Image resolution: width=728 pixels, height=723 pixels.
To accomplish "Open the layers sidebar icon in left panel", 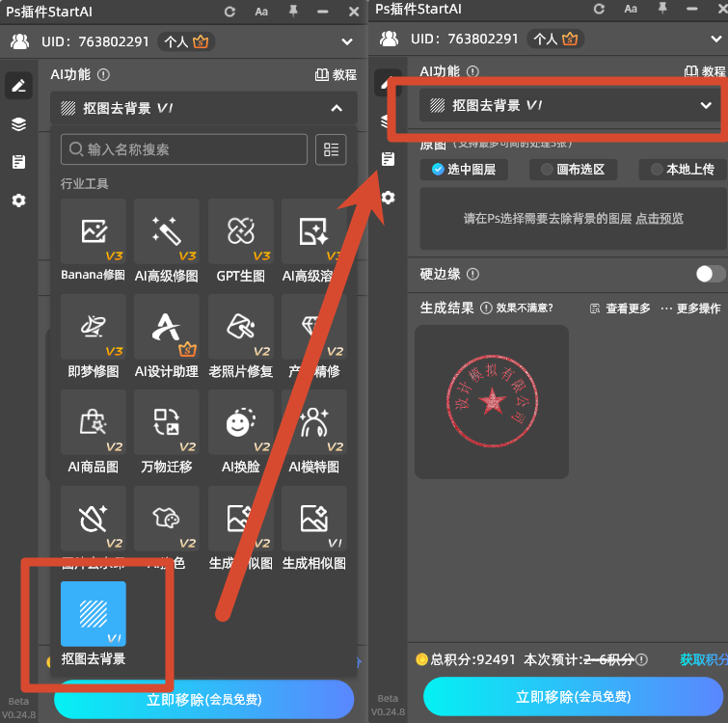I will tap(18, 124).
